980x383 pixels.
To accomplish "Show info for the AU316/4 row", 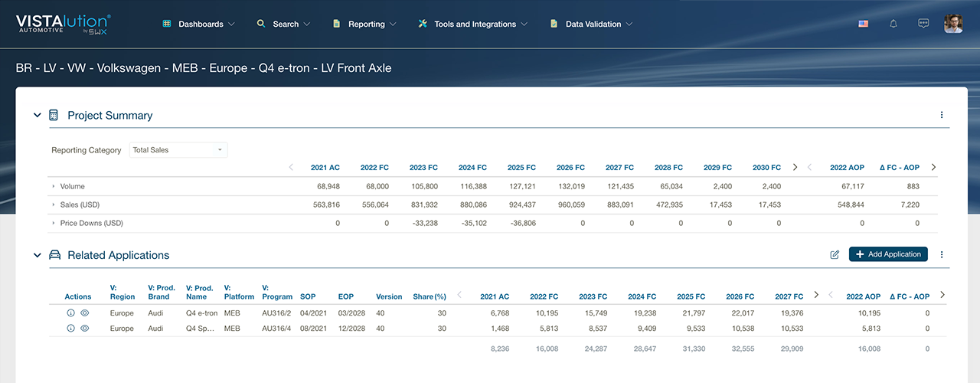I will [x=70, y=329].
